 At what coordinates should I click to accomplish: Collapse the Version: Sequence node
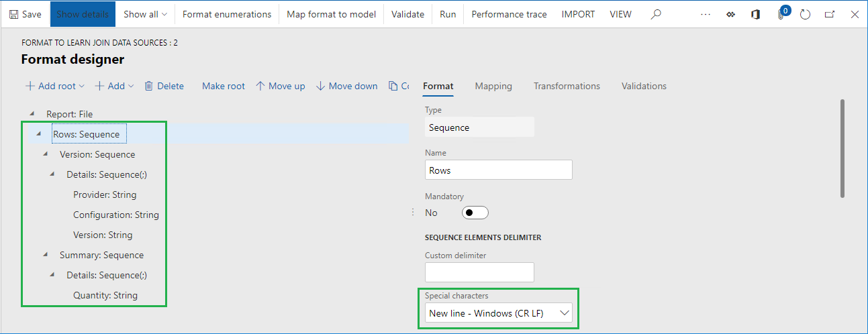pos(46,154)
